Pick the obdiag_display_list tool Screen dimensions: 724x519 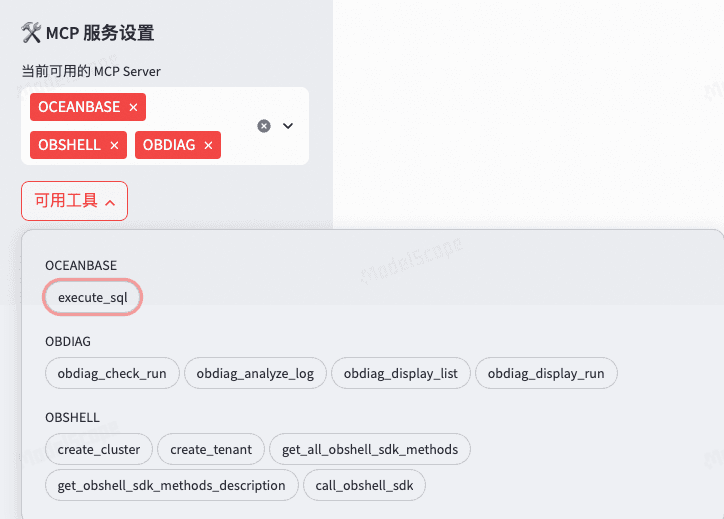click(x=401, y=373)
